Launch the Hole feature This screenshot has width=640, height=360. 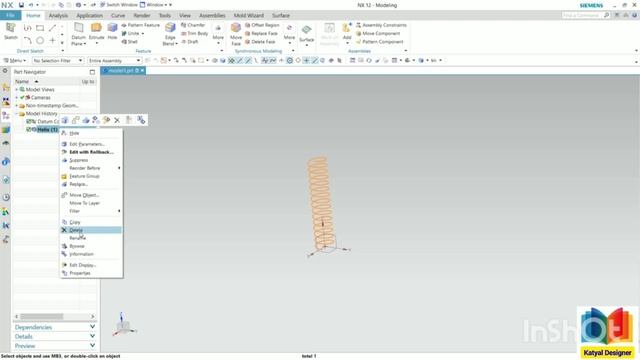tap(112, 31)
